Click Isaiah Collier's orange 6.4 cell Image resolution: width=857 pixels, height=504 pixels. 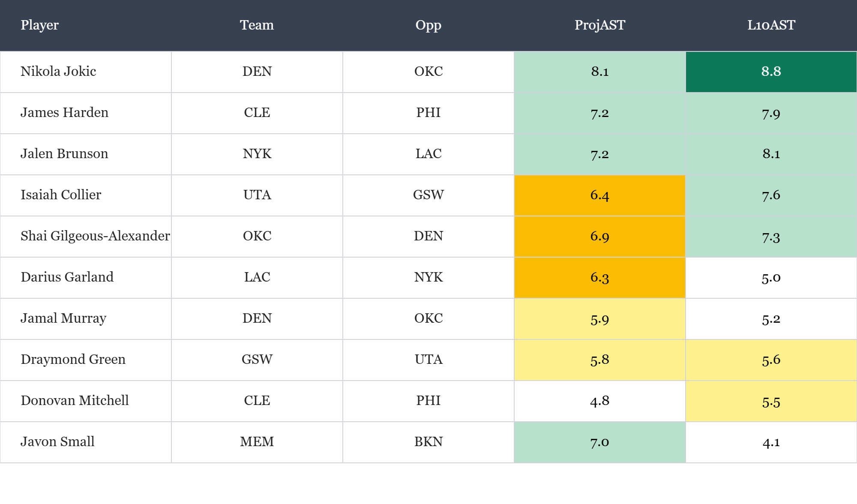(x=599, y=195)
